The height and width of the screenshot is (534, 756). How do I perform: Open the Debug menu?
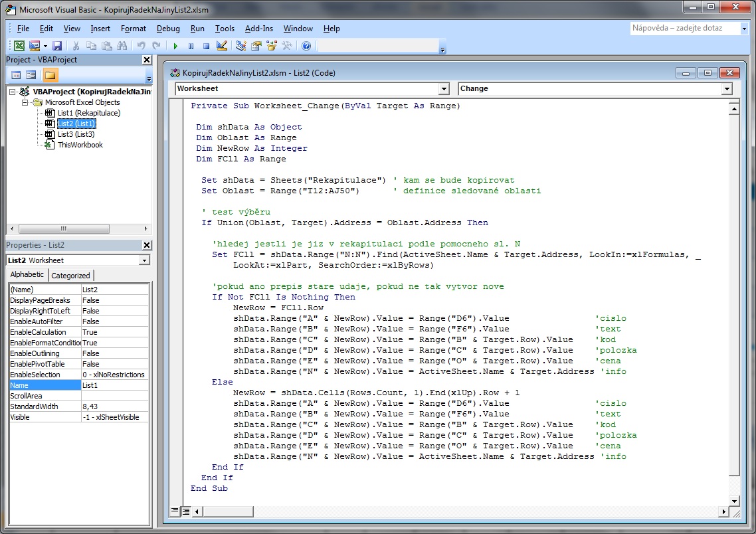[x=168, y=29]
